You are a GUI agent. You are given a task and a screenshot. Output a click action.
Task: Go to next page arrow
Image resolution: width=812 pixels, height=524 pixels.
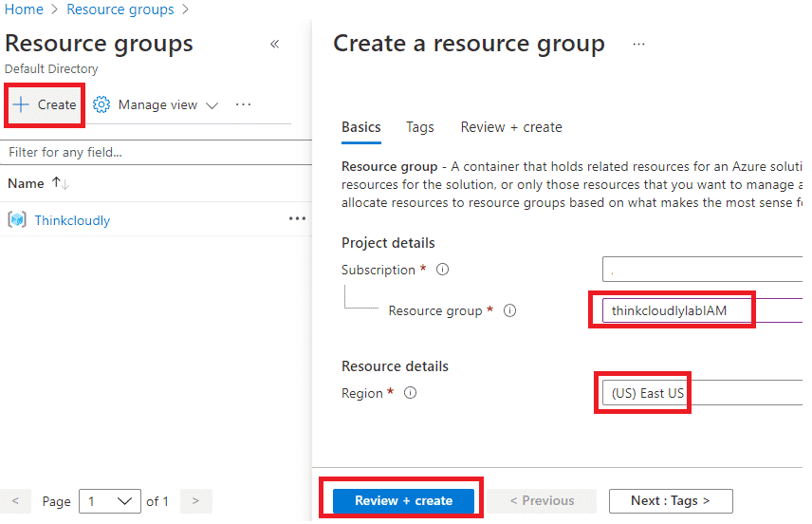coord(195,501)
